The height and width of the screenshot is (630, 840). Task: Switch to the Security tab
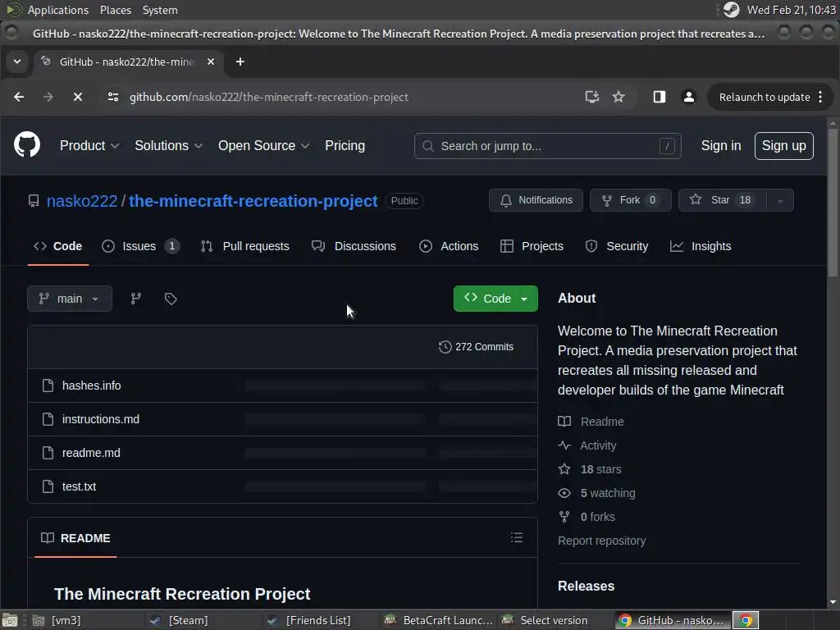tap(617, 246)
